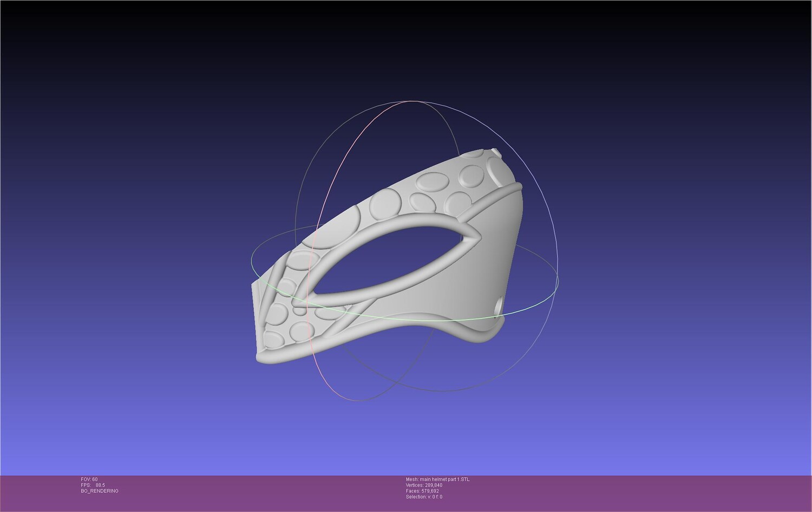Screen dimensions: 812x512
Task: Click the Vertices: 289,840 info line
Action: [424, 485]
